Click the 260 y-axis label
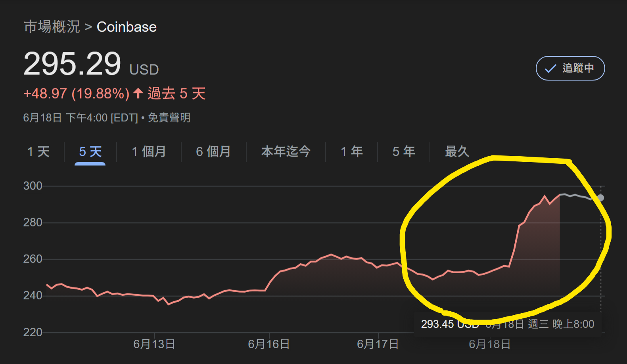 pos(33,259)
